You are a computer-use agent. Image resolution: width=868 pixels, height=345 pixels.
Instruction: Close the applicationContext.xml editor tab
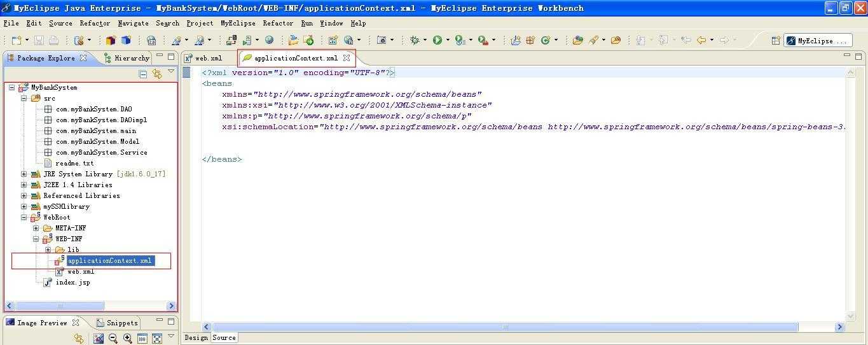(347, 58)
